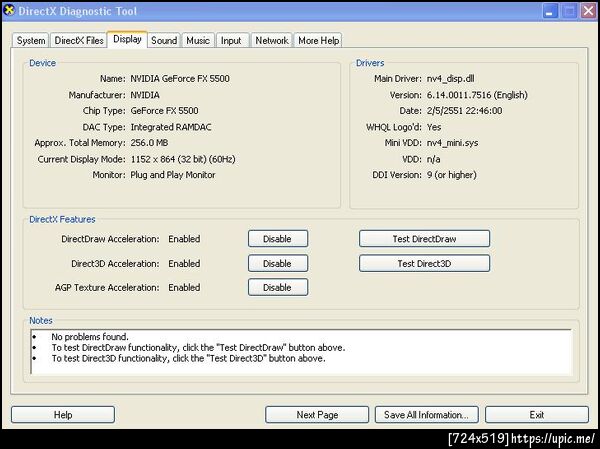Image resolution: width=600 pixels, height=449 pixels.
Task: Click Save All Information
Action: (427, 415)
